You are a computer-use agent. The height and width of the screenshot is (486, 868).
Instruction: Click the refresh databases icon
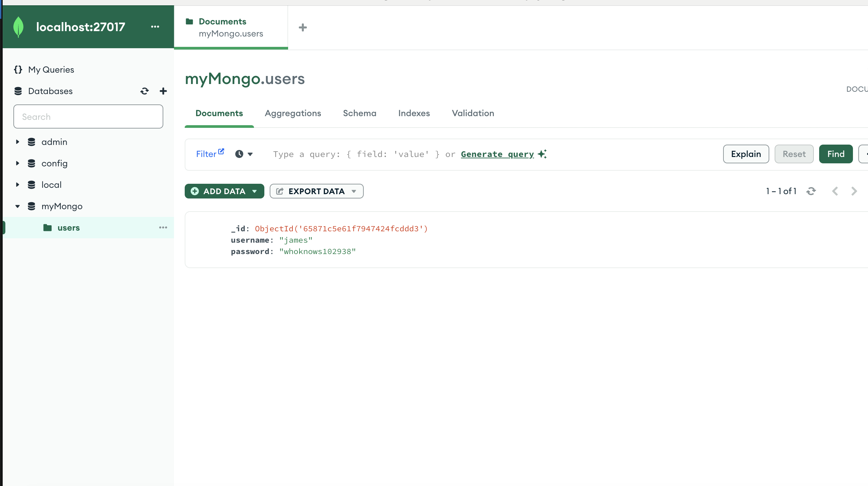coord(145,91)
